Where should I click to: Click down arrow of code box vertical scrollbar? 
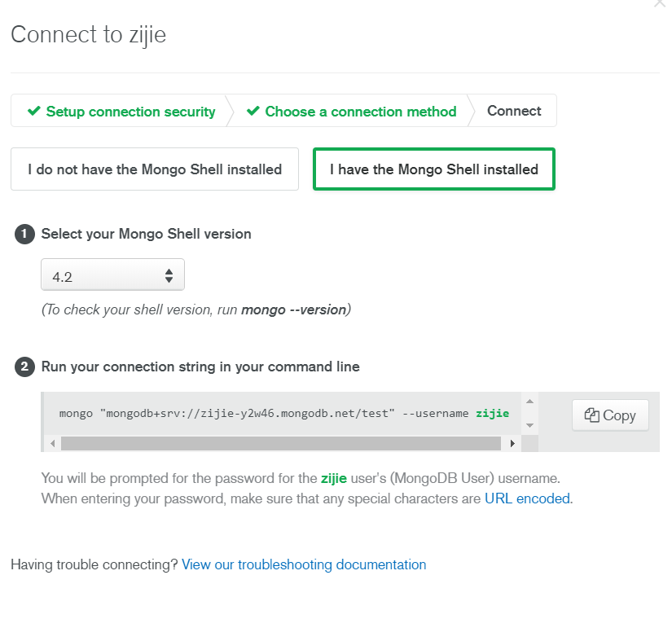pos(529,425)
